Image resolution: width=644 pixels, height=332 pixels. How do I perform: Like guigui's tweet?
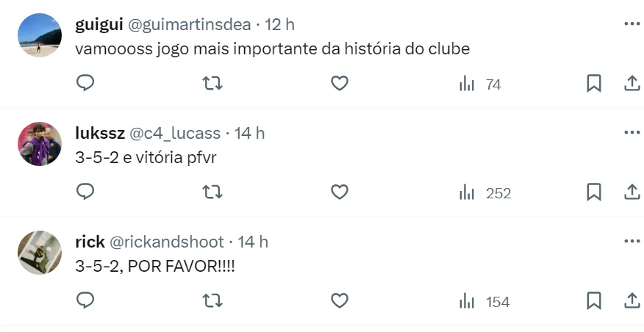(339, 84)
